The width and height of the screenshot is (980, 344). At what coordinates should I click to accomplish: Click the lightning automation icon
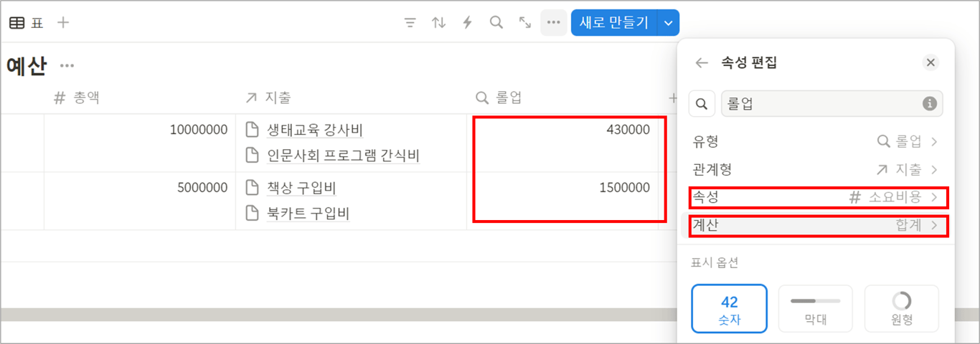pyautogui.click(x=467, y=23)
